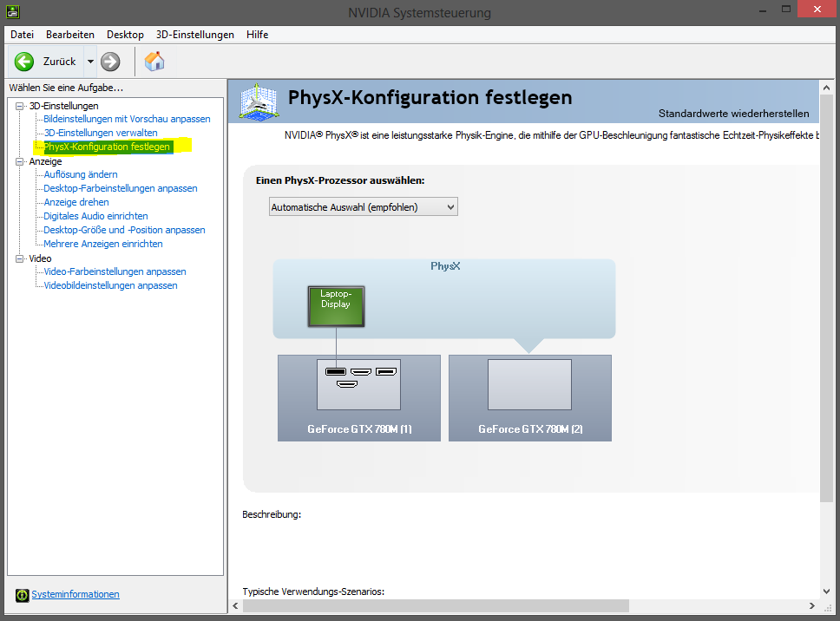The width and height of the screenshot is (840, 621).
Task: Click the NVIDIA app icon in title bar
Action: (x=12, y=11)
